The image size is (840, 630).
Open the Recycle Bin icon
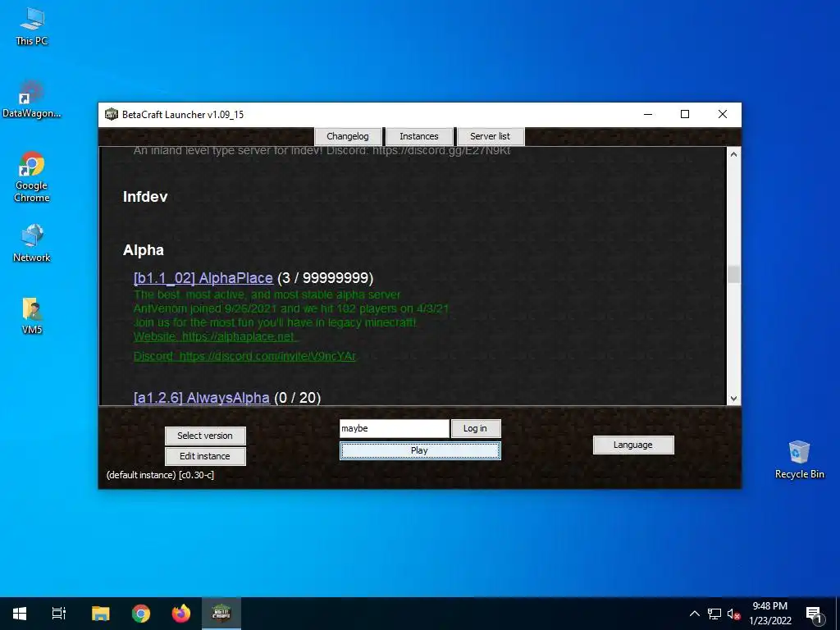pyautogui.click(x=799, y=459)
